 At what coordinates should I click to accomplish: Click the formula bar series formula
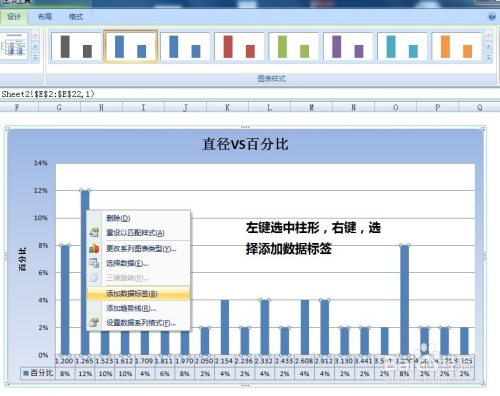[48, 94]
